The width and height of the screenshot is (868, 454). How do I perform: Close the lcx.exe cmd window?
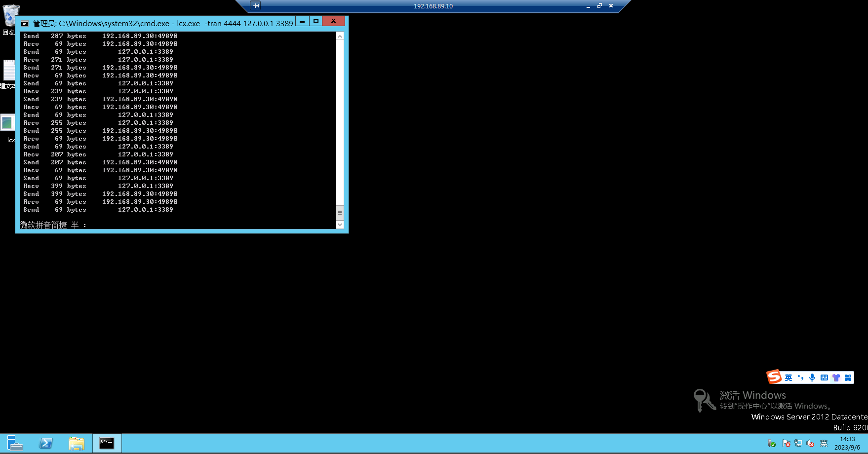click(334, 21)
